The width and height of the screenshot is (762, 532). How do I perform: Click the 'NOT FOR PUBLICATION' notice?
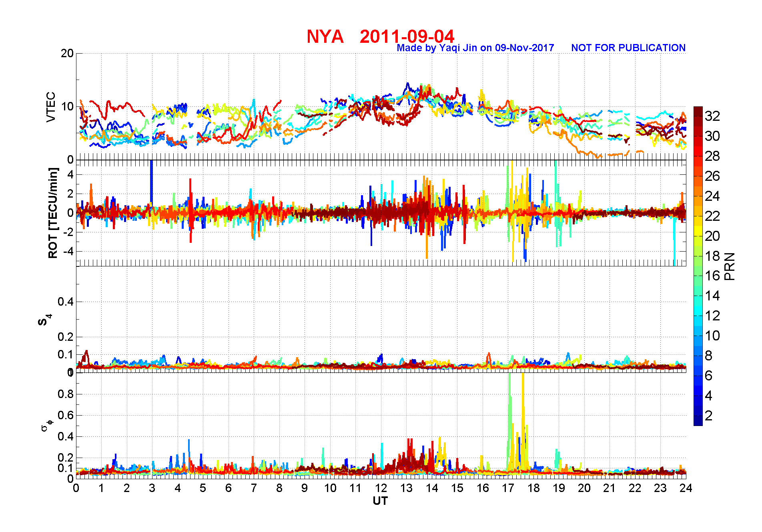(x=628, y=48)
